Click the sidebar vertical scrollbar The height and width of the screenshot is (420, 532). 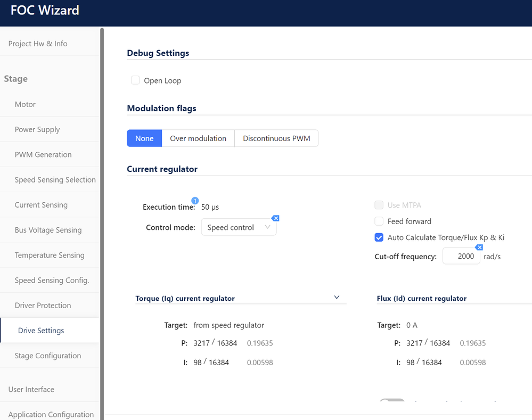(102, 213)
